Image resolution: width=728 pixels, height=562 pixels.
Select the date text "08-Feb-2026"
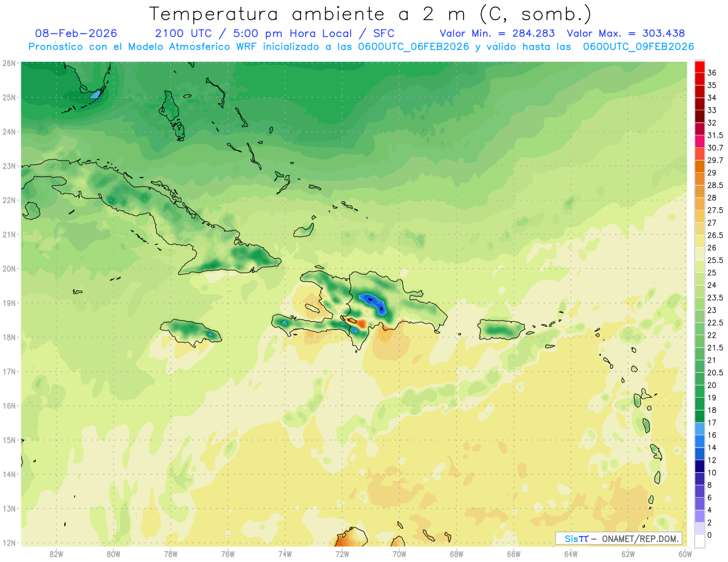76,33
